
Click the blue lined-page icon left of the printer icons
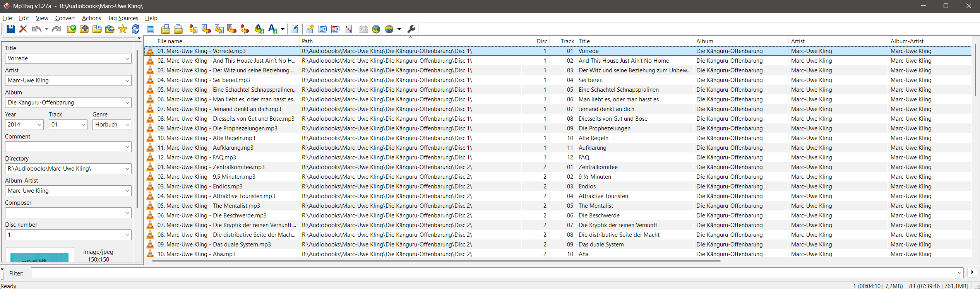click(x=151, y=29)
